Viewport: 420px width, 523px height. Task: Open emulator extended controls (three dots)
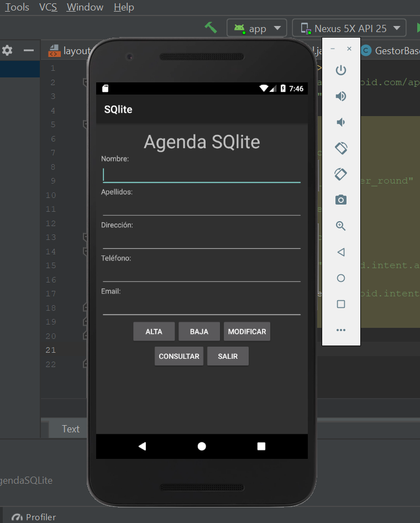coord(341,330)
